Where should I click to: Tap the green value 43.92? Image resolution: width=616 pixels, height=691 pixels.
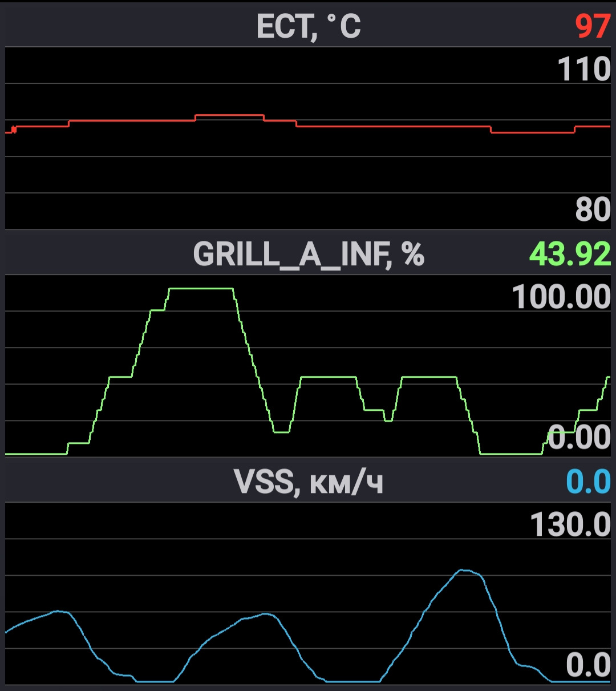pyautogui.click(x=570, y=254)
